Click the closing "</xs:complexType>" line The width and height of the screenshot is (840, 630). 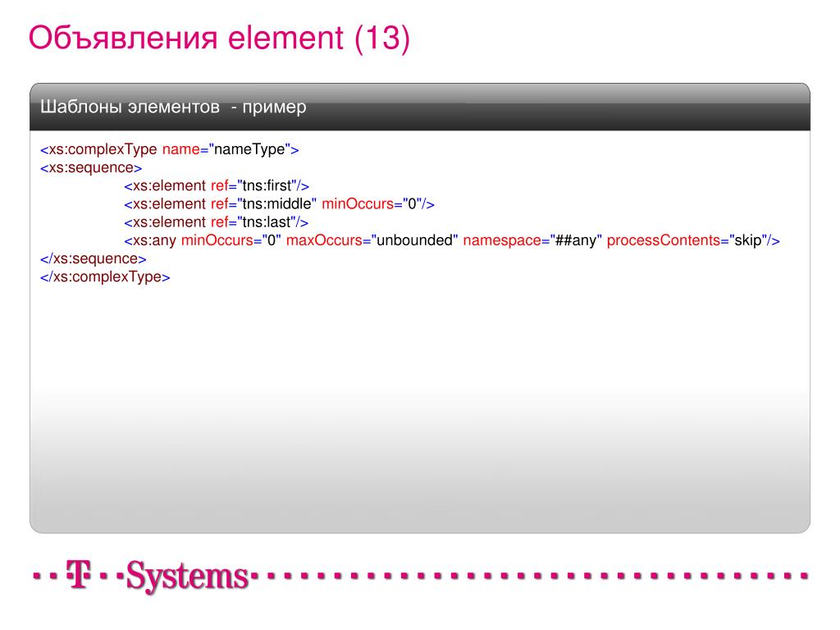105,277
